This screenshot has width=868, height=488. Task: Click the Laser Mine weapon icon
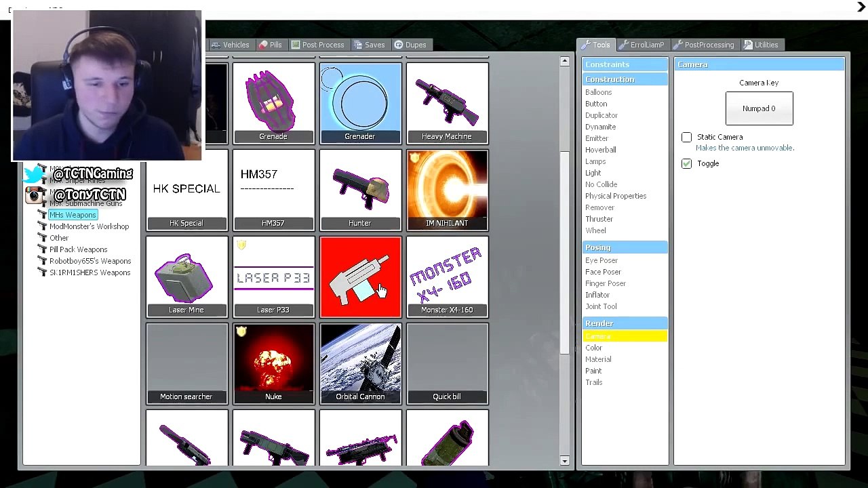pyautogui.click(x=186, y=277)
